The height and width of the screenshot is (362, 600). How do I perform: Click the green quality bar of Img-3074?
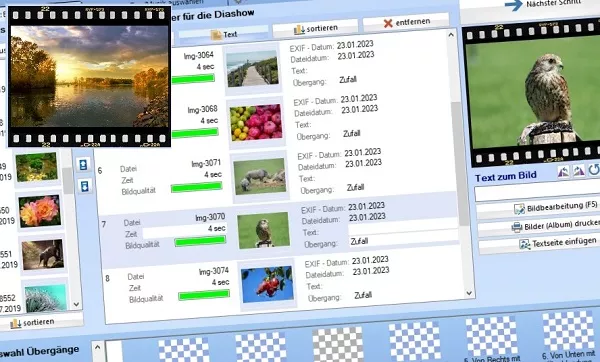point(204,295)
